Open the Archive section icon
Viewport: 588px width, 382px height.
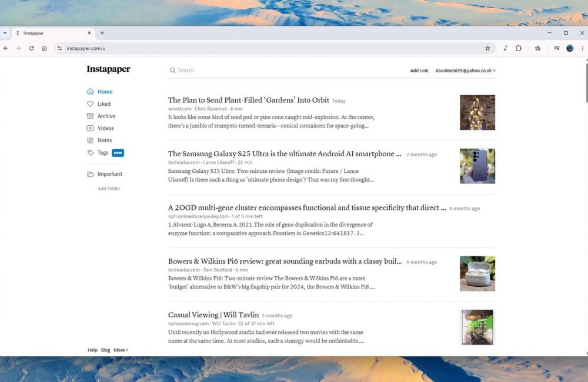[90, 116]
